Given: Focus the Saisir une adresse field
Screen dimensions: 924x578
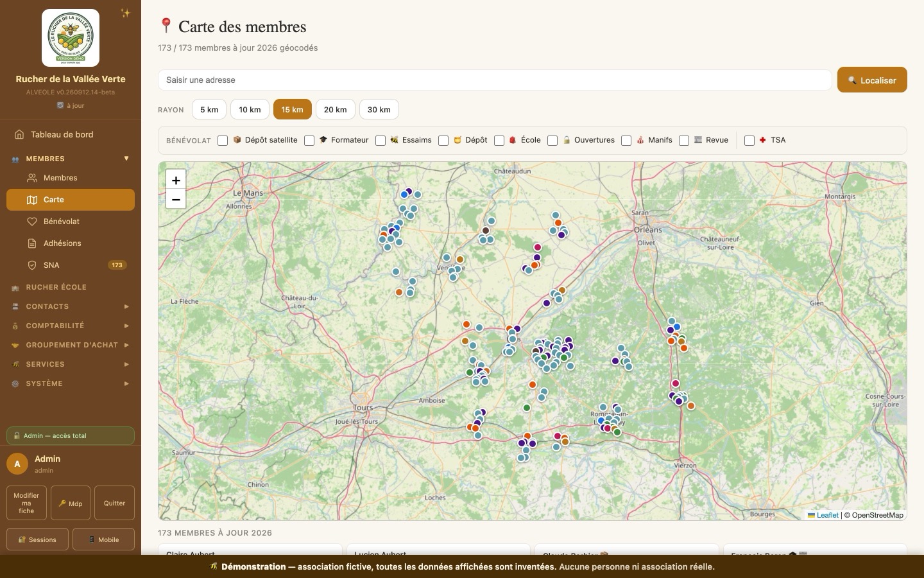Looking at the screenshot, I should [495, 80].
